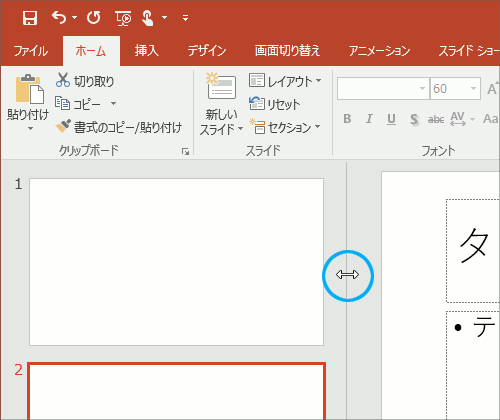Undo the last action

pos(59,17)
